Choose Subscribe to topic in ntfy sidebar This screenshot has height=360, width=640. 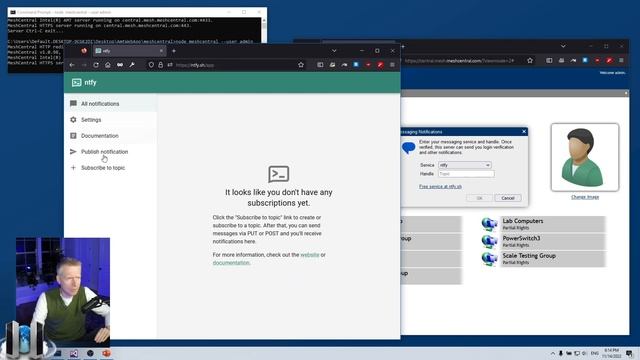[x=111, y=168]
